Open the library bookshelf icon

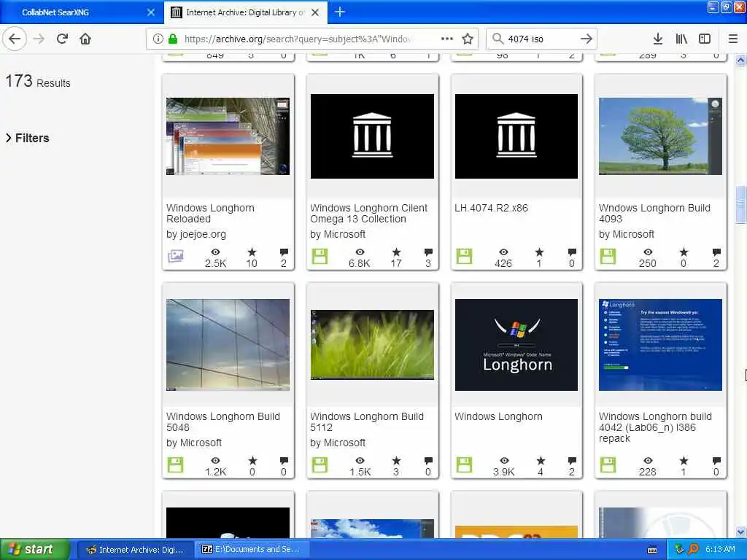pyautogui.click(x=681, y=39)
